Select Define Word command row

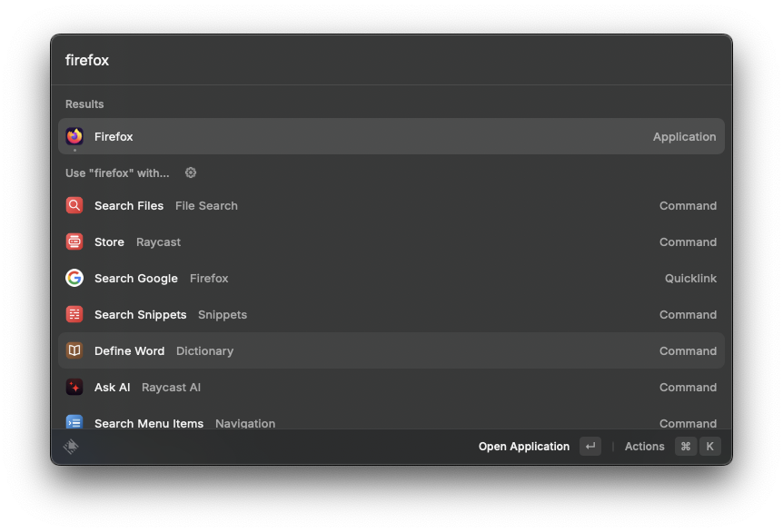[x=391, y=350]
